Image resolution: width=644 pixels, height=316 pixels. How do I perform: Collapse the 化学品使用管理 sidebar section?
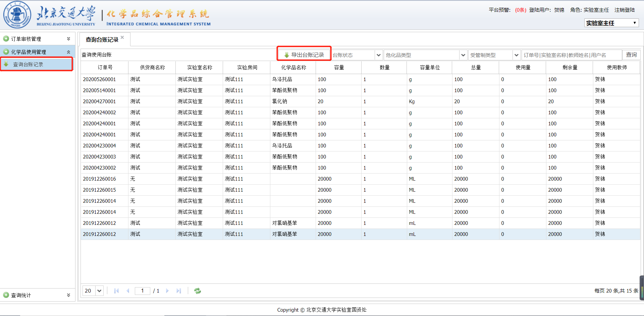(x=68, y=52)
